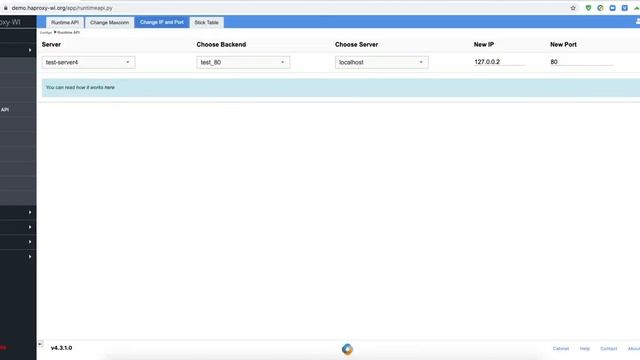Bookmark this page with the star icon
The width and height of the screenshot is (640, 360).
tap(573, 8)
